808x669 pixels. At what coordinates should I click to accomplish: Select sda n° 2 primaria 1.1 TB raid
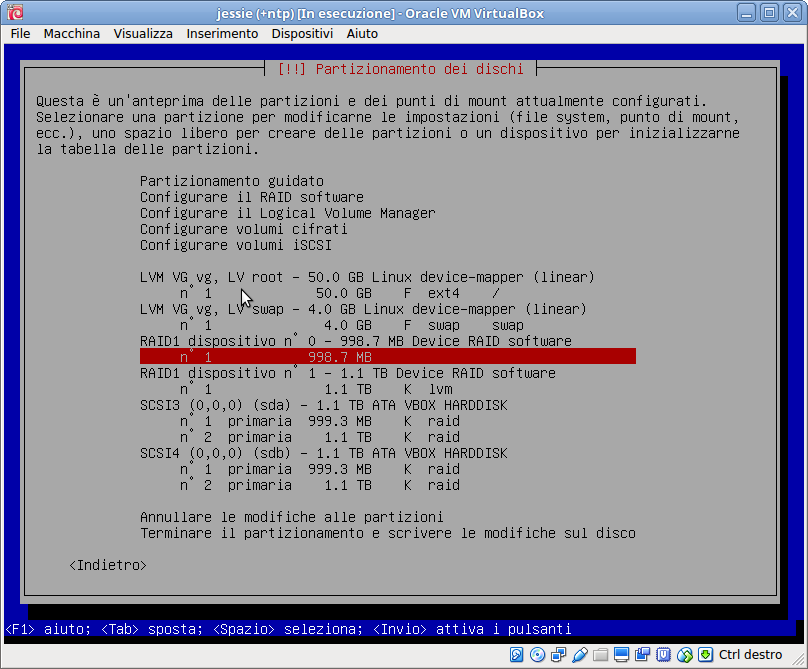point(319,437)
